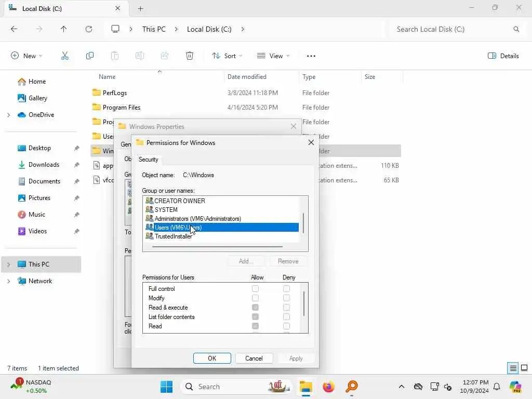Select the Security tab in Permissions dialog
The width and height of the screenshot is (532, 399).
click(148, 159)
